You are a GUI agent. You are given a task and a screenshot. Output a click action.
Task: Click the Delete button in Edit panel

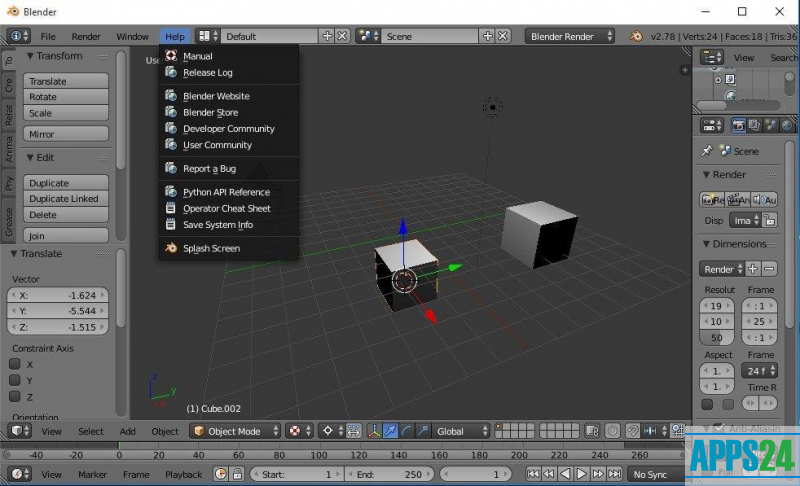(x=66, y=215)
